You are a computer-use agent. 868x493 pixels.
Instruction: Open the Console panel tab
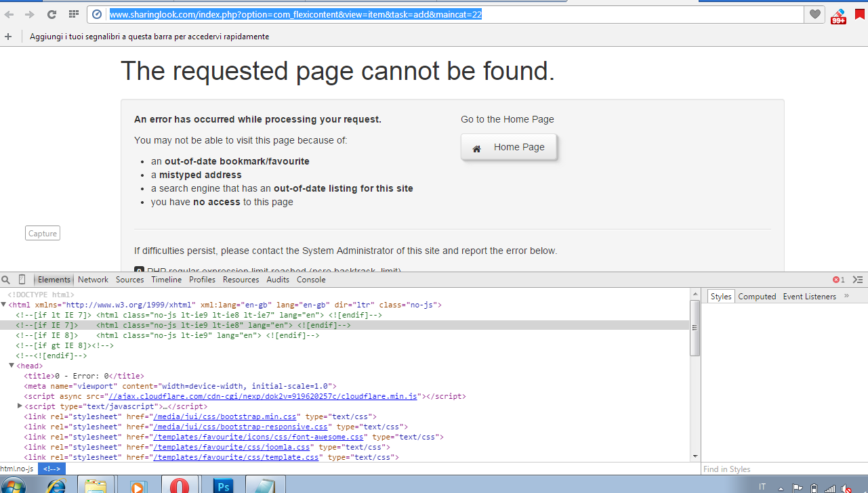tap(311, 280)
